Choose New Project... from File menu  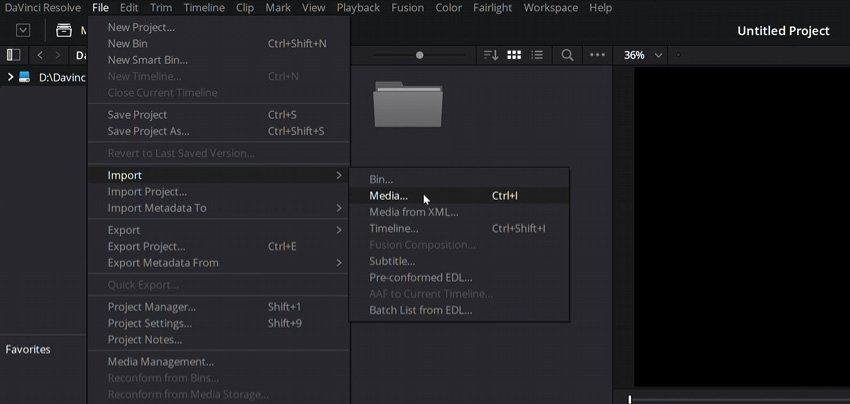pyautogui.click(x=218, y=27)
